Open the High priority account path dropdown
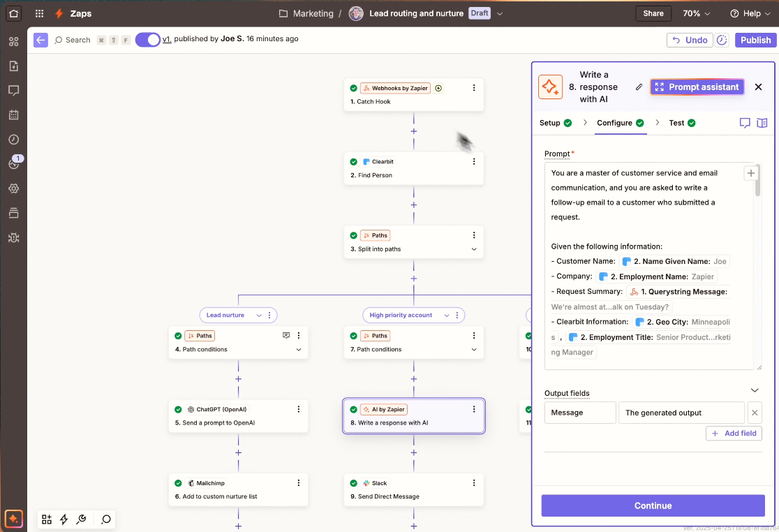Screen dimensions: 779x532 point(447,316)
